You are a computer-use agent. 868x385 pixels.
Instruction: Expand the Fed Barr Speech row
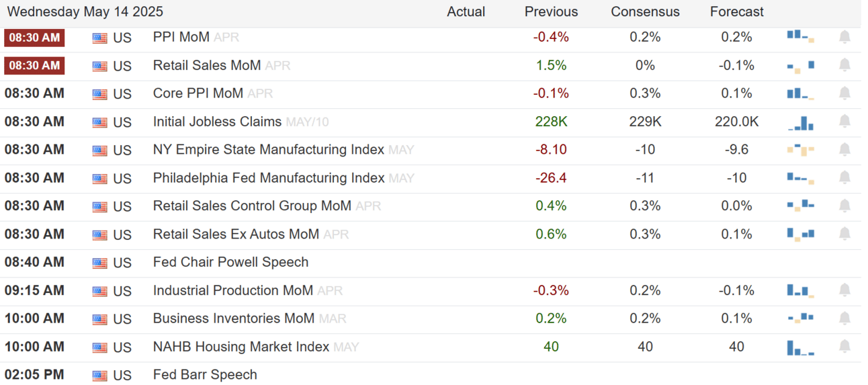205,374
